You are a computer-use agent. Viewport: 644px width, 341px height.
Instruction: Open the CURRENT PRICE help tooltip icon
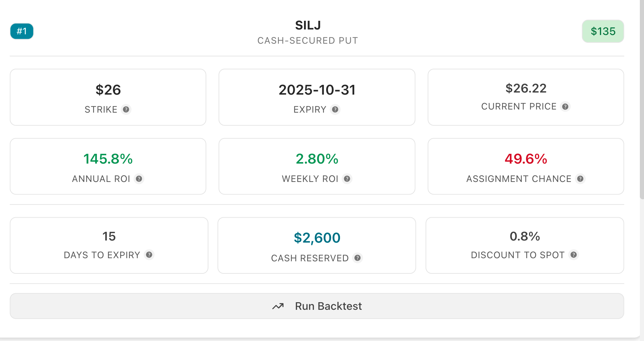click(565, 106)
